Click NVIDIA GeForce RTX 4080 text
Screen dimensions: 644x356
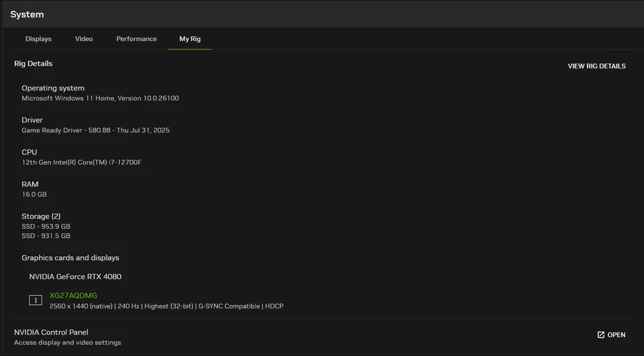(x=75, y=277)
